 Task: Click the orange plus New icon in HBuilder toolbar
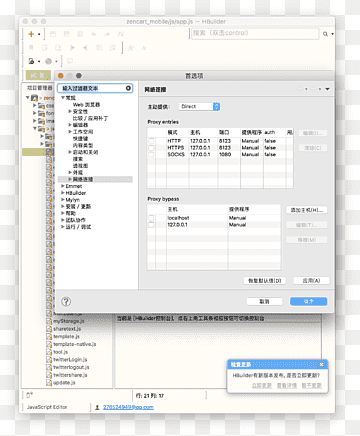pos(31,34)
